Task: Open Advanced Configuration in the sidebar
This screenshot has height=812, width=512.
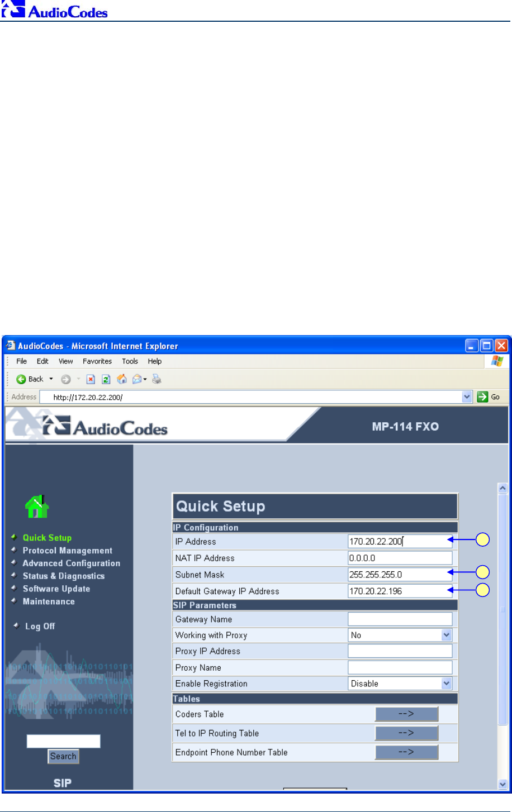Action: [x=72, y=563]
